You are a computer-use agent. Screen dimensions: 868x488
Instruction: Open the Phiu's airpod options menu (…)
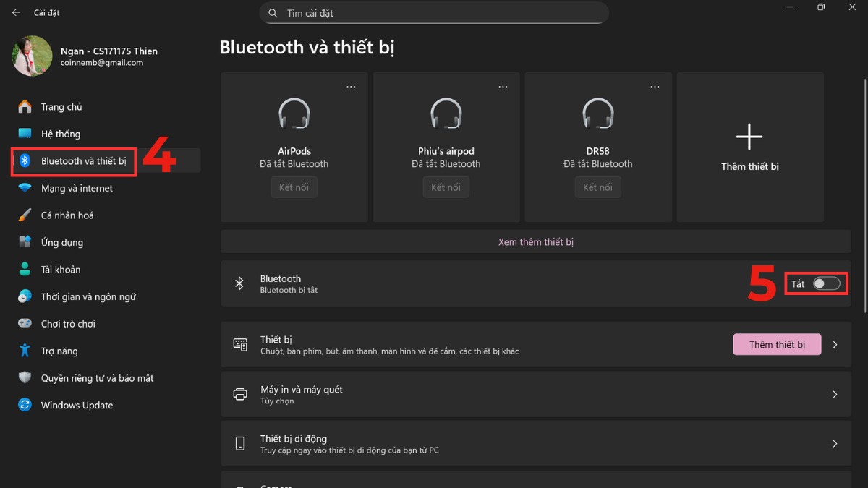coord(503,86)
